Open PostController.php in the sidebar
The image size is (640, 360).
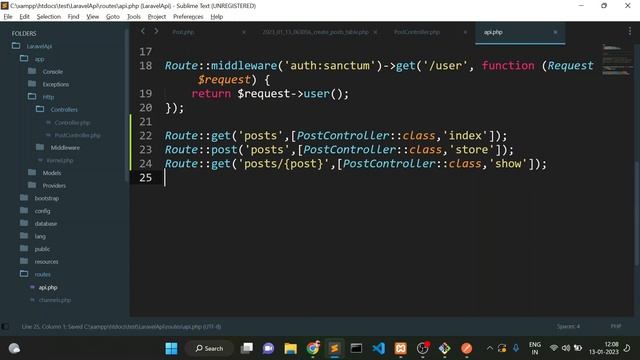[77, 135]
